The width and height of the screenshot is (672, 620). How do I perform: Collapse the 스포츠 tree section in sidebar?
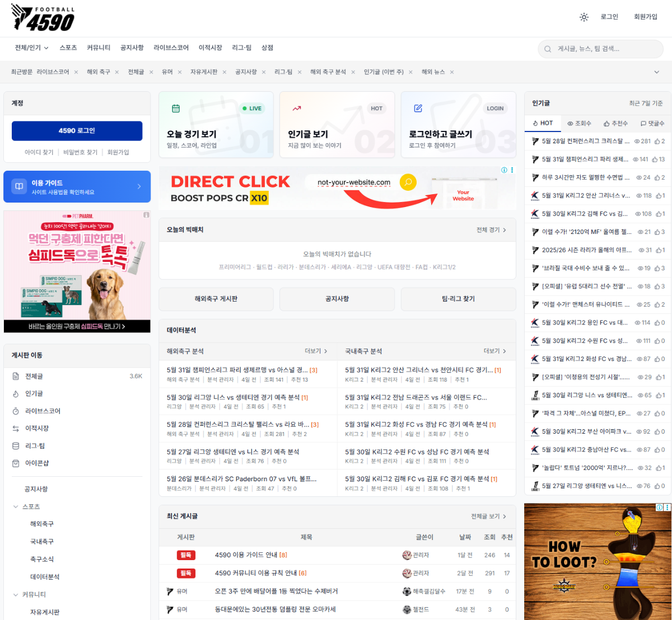(16, 507)
